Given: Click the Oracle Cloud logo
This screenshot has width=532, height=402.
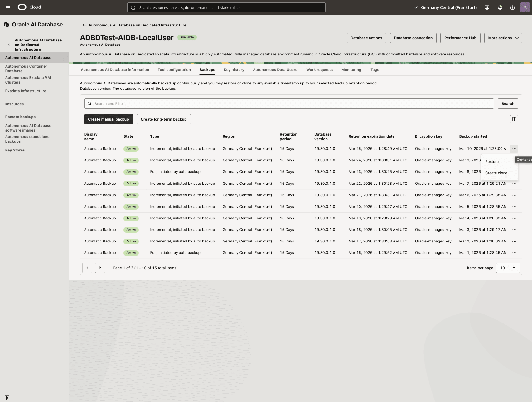Looking at the screenshot, I should (29, 7).
